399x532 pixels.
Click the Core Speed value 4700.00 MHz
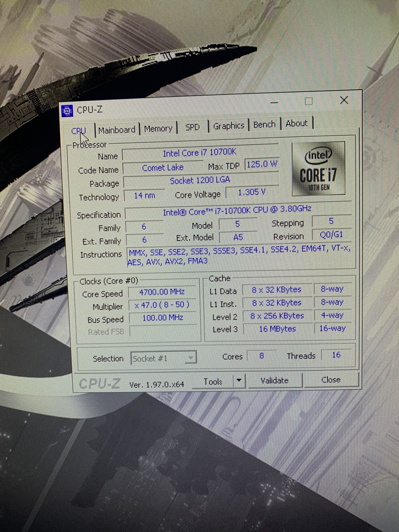coord(162,292)
